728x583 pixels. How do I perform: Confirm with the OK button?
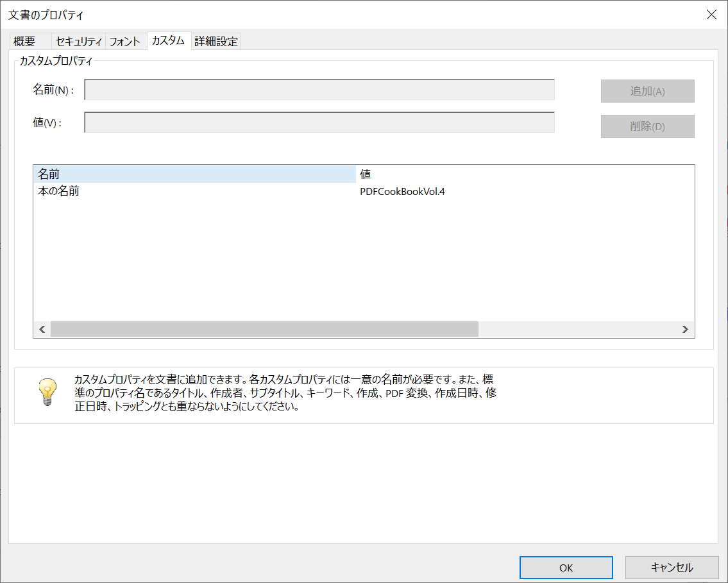(x=566, y=568)
